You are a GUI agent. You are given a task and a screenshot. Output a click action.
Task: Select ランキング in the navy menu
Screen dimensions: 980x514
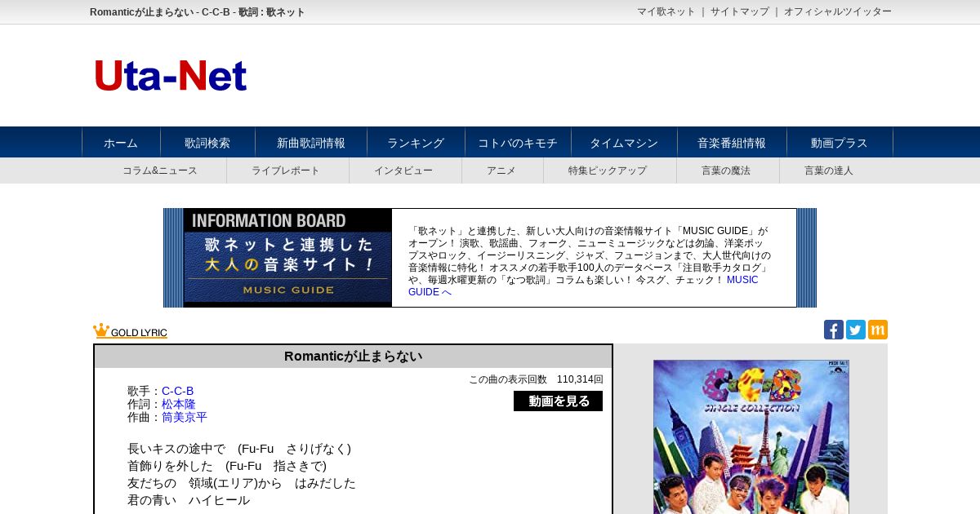[416, 143]
